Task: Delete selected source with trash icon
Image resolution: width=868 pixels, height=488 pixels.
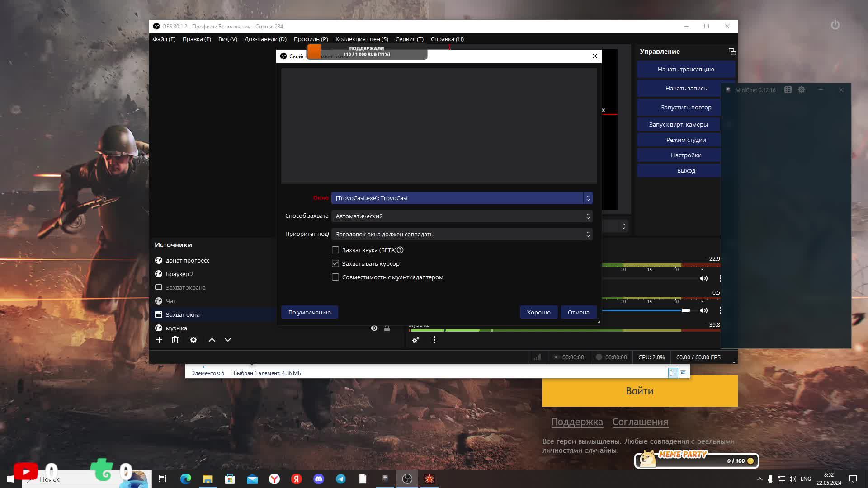Action: [x=175, y=340]
